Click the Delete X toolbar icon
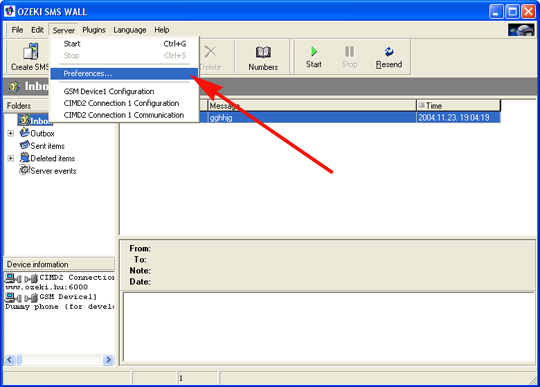 click(x=210, y=52)
